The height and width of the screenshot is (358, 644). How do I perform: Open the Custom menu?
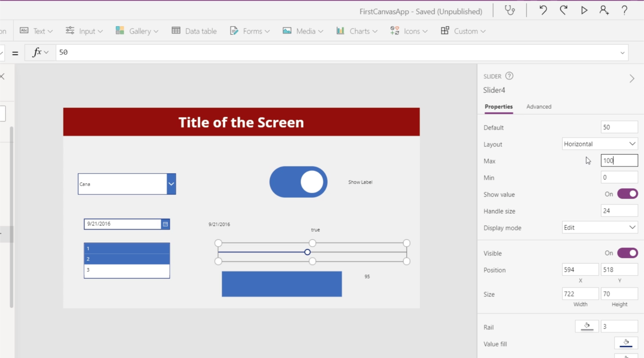tap(463, 31)
